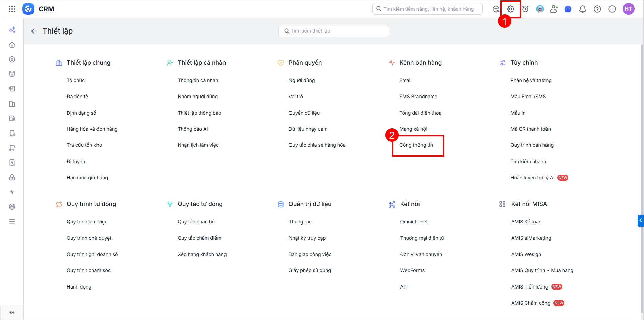This screenshot has width=644, height=320.
Task: Open Tổng đài điện thoại
Action: pos(421,113)
